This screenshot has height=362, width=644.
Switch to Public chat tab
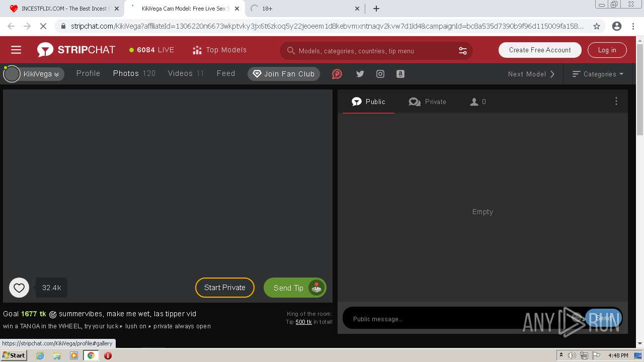[368, 102]
